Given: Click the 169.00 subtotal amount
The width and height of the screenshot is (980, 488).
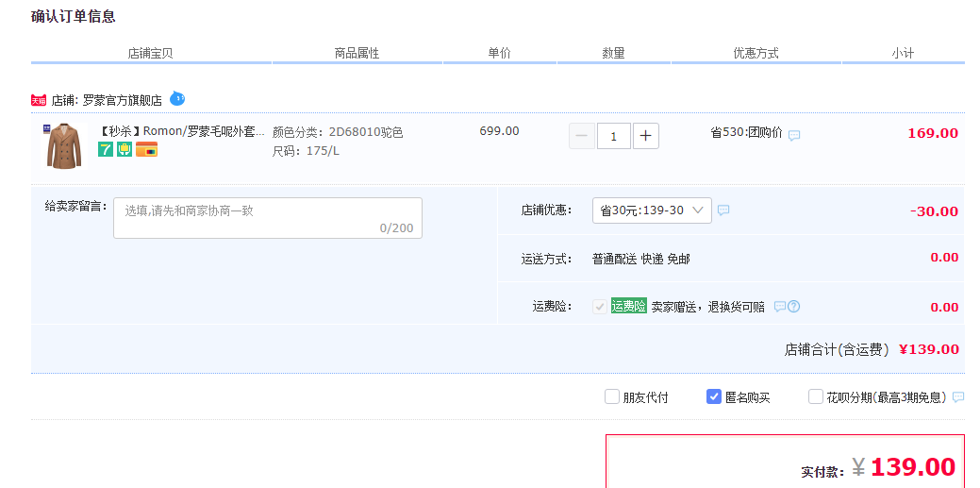Looking at the screenshot, I should pos(933,133).
